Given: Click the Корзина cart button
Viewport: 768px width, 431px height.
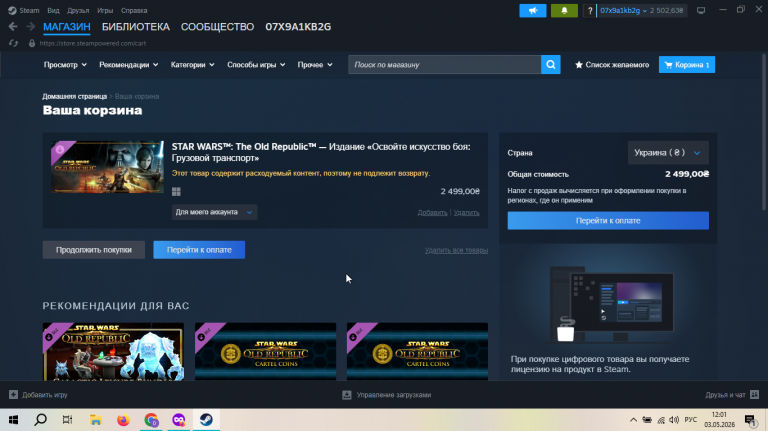Looking at the screenshot, I should click(x=687, y=65).
